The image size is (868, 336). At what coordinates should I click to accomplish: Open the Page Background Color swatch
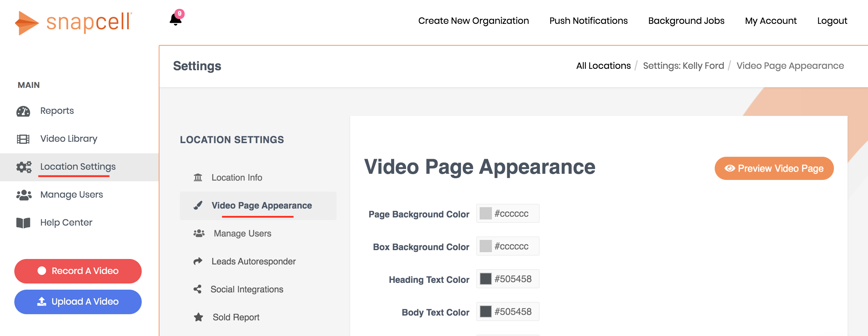pos(486,213)
